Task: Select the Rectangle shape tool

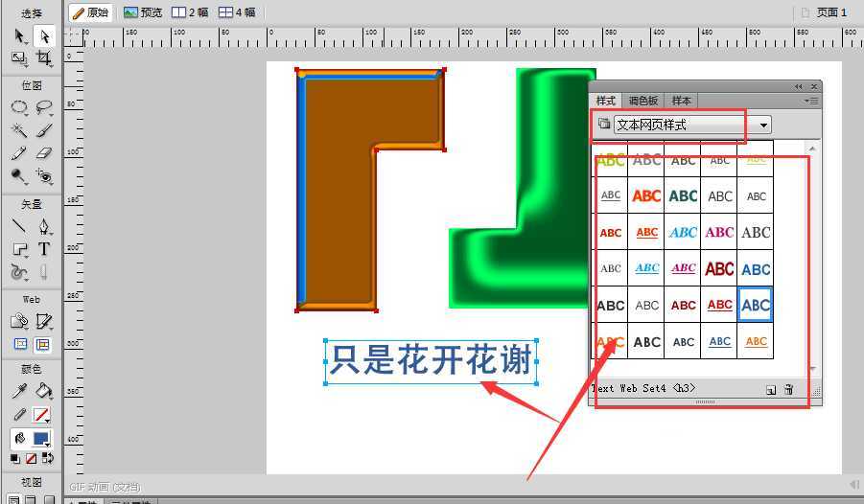Action: coord(20,249)
